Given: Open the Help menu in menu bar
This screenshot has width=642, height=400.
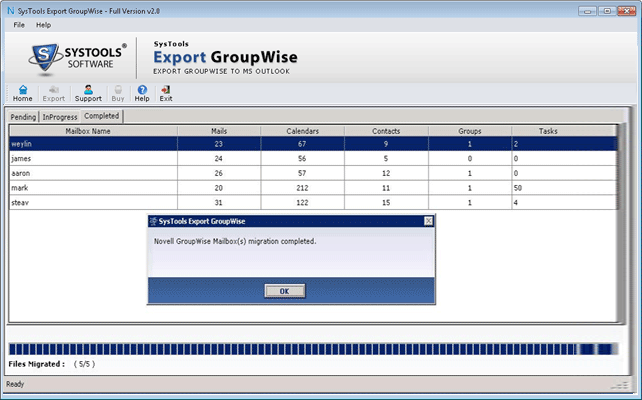Looking at the screenshot, I should coord(43,25).
